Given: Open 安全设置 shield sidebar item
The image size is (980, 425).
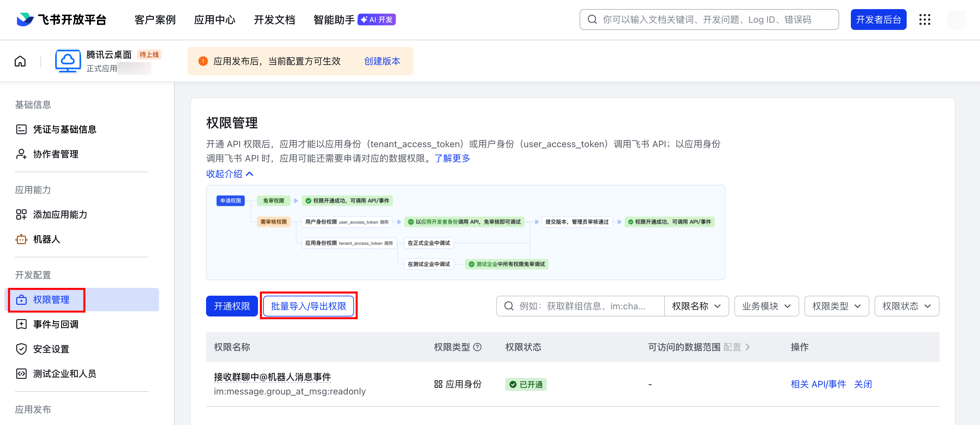Looking at the screenshot, I should click(x=51, y=349).
